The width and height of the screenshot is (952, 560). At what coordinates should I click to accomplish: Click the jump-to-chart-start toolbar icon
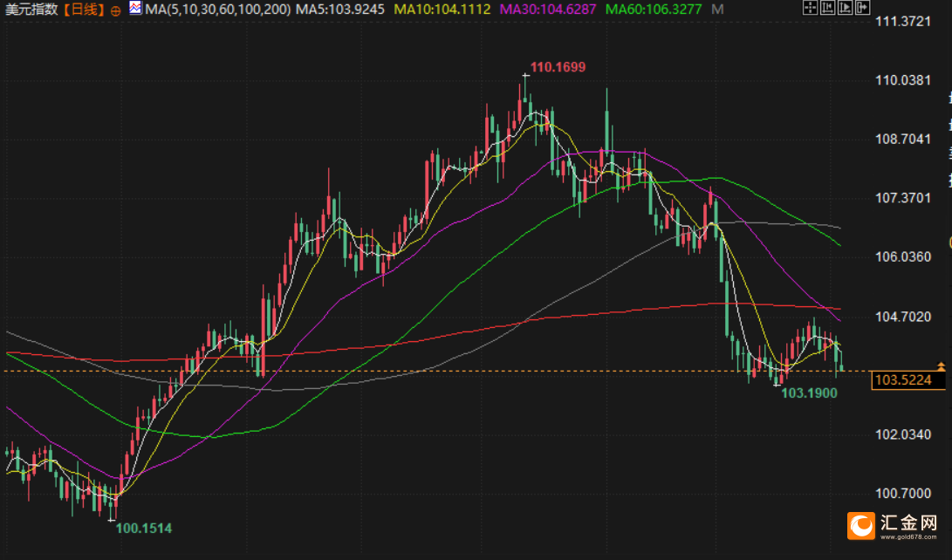click(x=827, y=7)
